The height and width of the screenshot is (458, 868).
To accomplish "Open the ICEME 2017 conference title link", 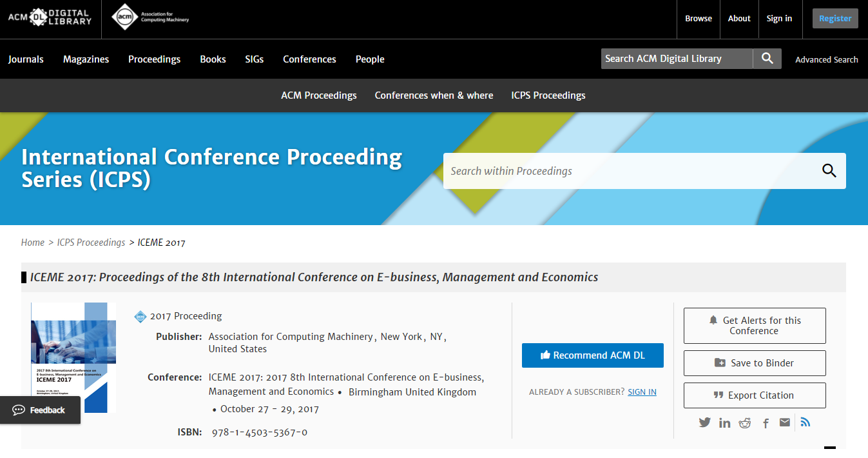I will [x=346, y=384].
